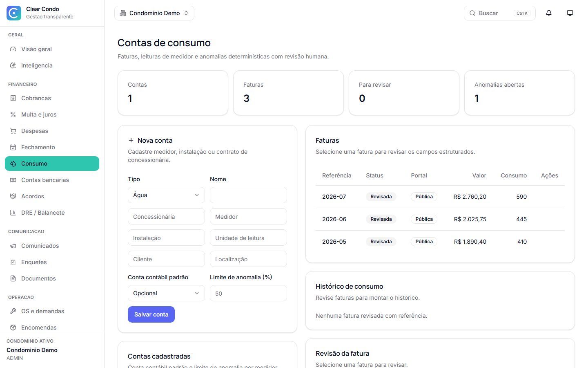
Task: Click the value R$ 2.760,20
Action: (470, 197)
